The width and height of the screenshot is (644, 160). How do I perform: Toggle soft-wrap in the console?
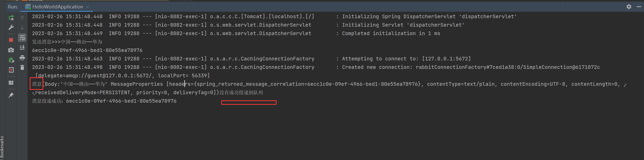tap(22, 38)
